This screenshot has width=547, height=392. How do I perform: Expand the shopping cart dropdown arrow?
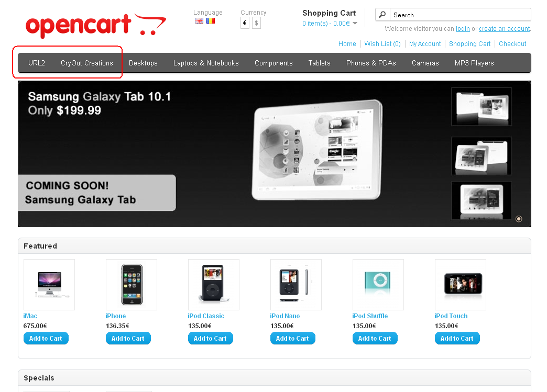355,24
